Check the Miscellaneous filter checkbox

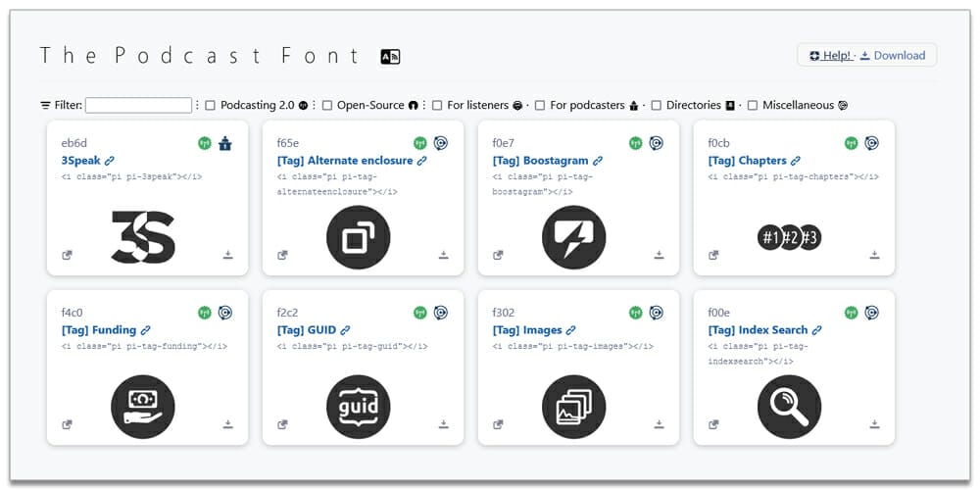[x=753, y=106]
